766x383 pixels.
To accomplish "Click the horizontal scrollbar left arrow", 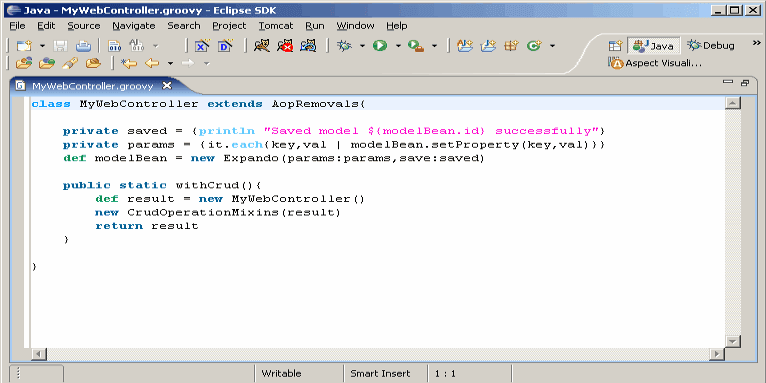I will coord(39,354).
